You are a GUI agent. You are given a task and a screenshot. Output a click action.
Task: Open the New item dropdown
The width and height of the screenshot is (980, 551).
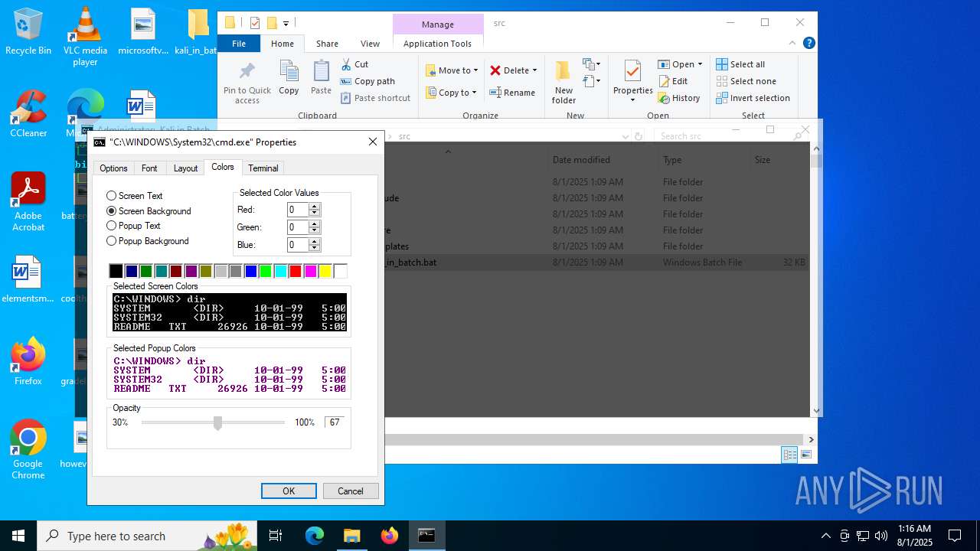[x=592, y=64]
